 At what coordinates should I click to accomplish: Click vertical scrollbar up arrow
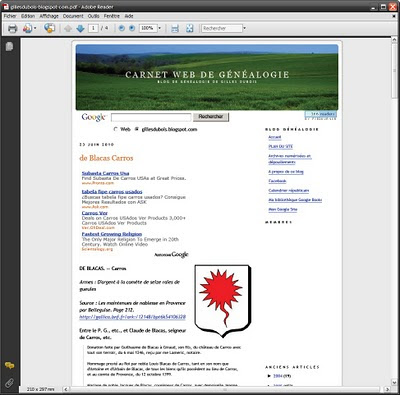pyautogui.click(x=394, y=40)
